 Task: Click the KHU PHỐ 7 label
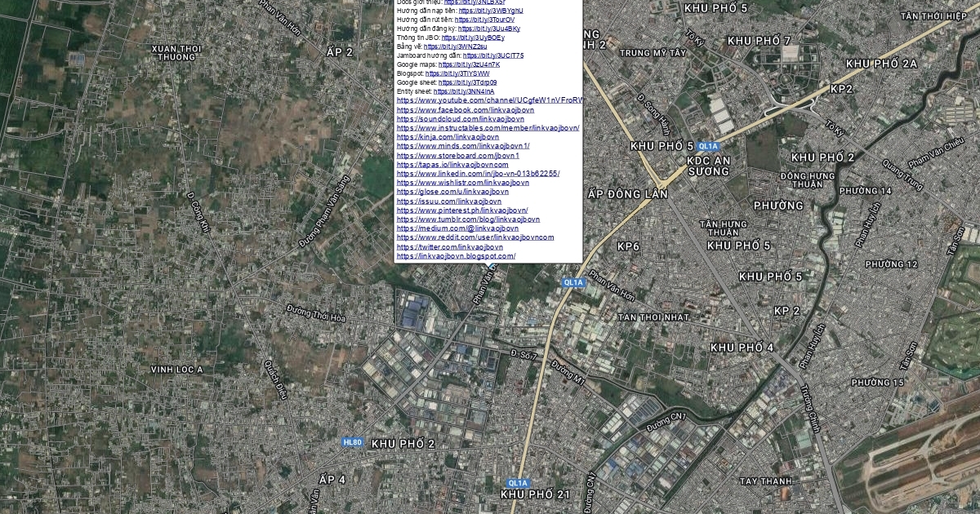point(759,41)
